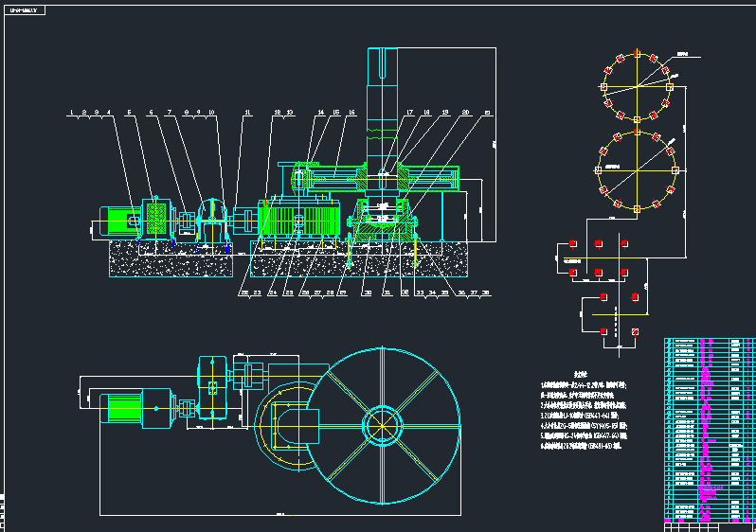Click the technical notes heading

(581, 374)
